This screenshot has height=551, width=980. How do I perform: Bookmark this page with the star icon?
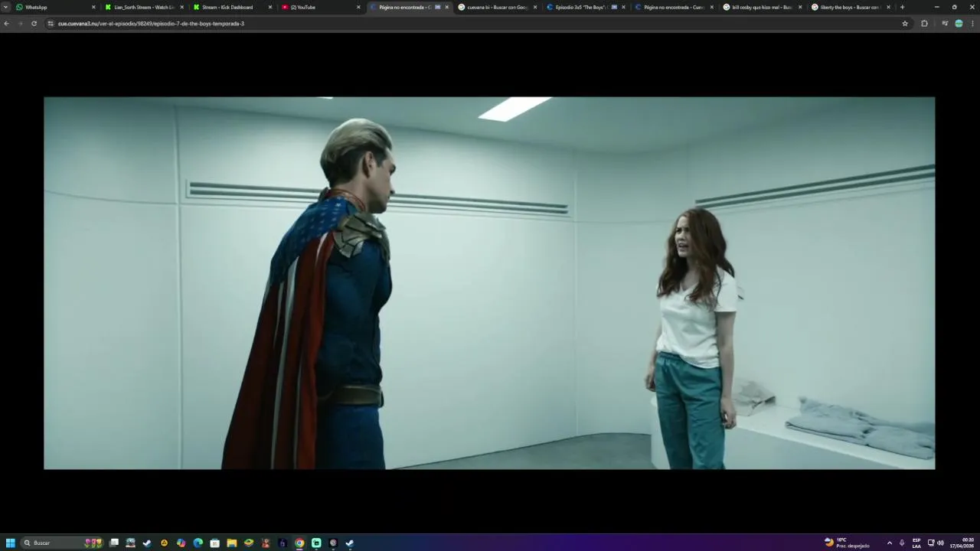(905, 24)
